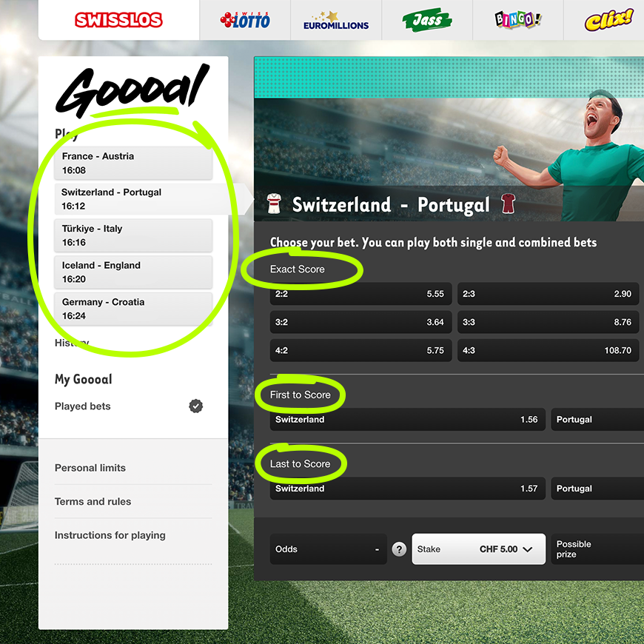Select exact score 4:3 at 108.70
The width and height of the screenshot is (644, 644).
[548, 350]
